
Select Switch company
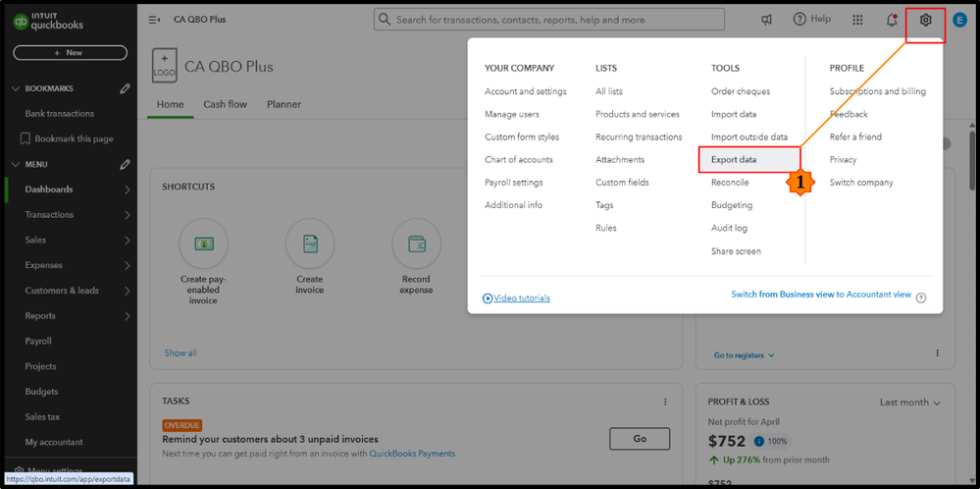point(861,182)
